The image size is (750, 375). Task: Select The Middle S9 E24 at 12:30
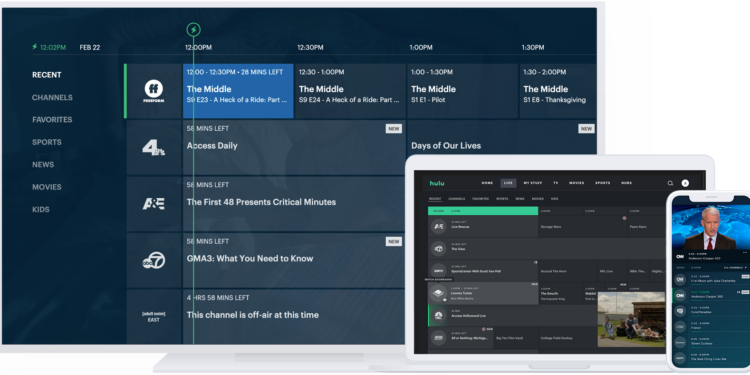pos(350,91)
